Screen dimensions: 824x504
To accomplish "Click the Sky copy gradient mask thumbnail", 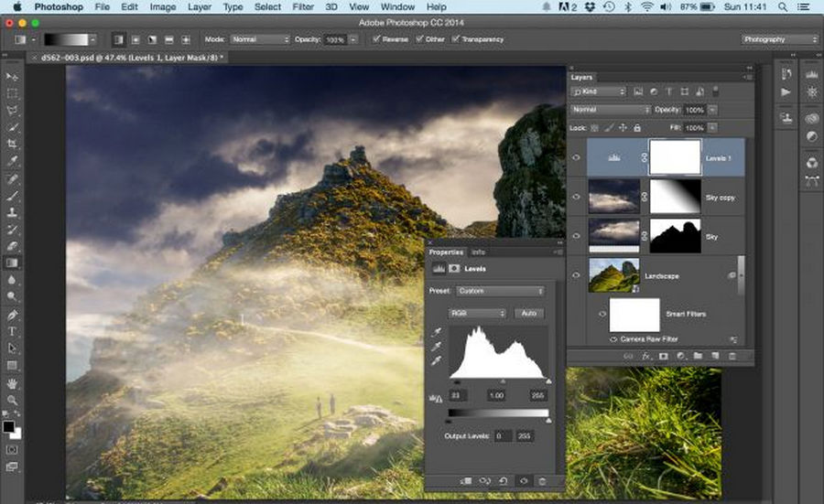I will pos(676,197).
